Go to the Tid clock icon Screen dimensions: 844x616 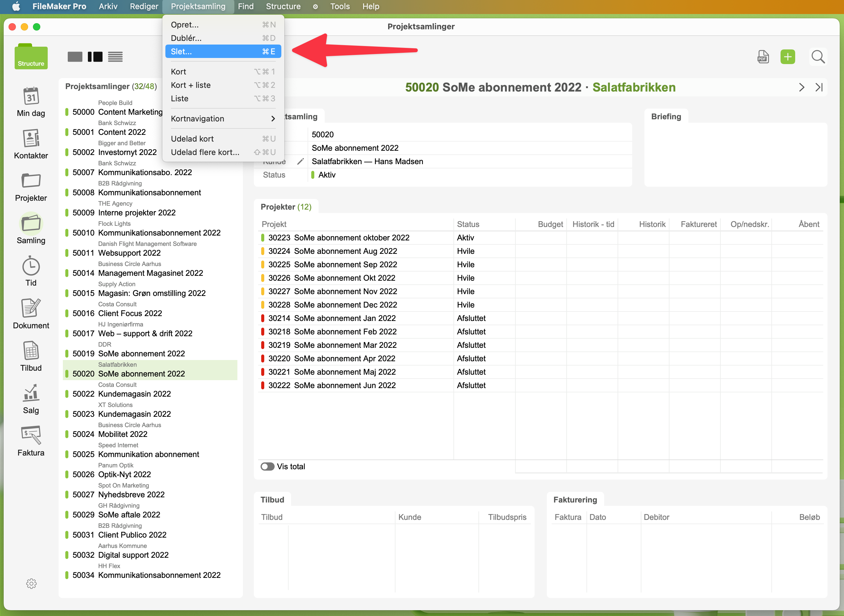[x=31, y=266]
